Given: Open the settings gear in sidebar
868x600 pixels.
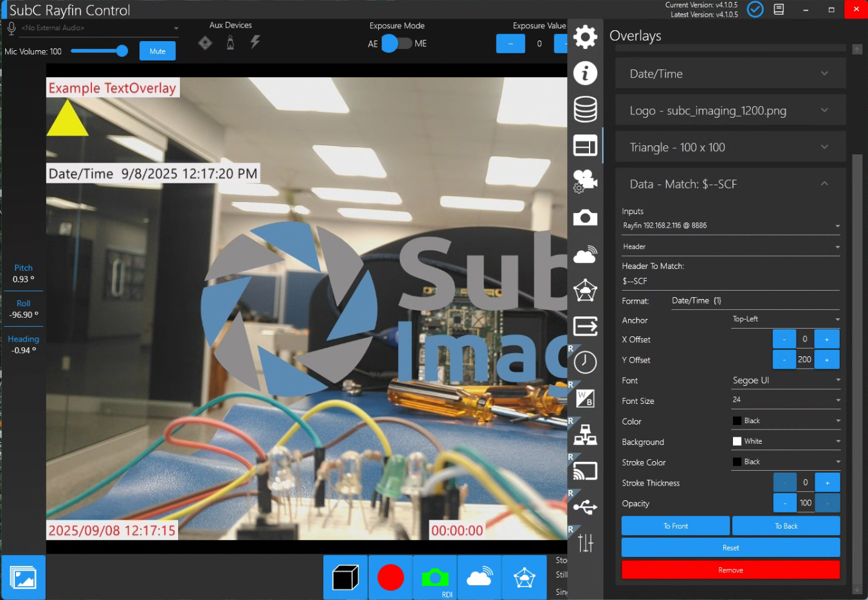Looking at the screenshot, I should pyautogui.click(x=585, y=37).
